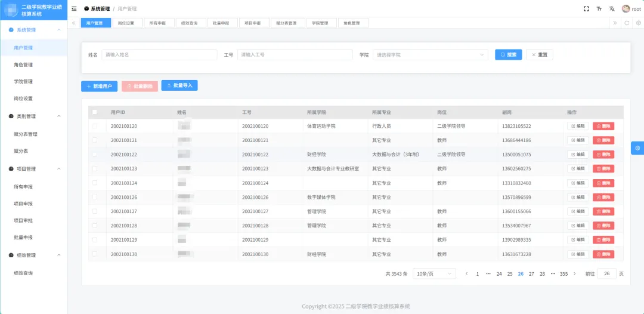This screenshot has width=644, height=314.
Task: Check the row for user 2002100122
Action: click(95, 155)
